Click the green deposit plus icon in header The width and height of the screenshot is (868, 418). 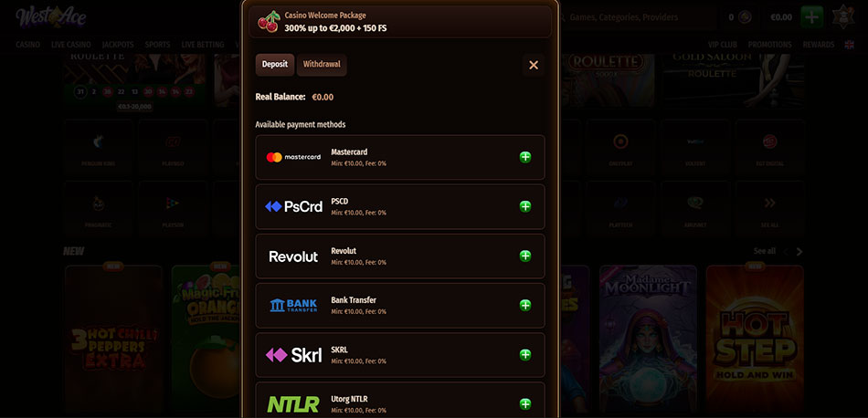(811, 17)
